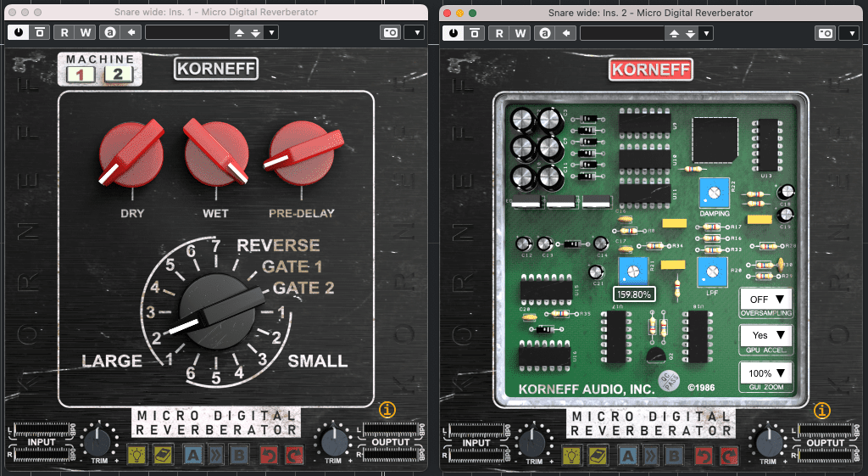
Task: Click bypass icon in Ins. 2 window toolbar
Action: click(x=475, y=33)
